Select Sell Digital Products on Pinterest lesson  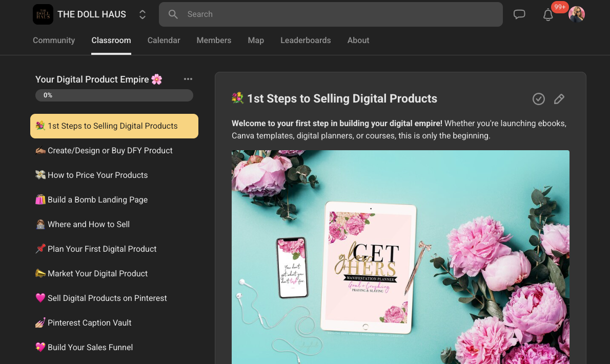click(107, 298)
